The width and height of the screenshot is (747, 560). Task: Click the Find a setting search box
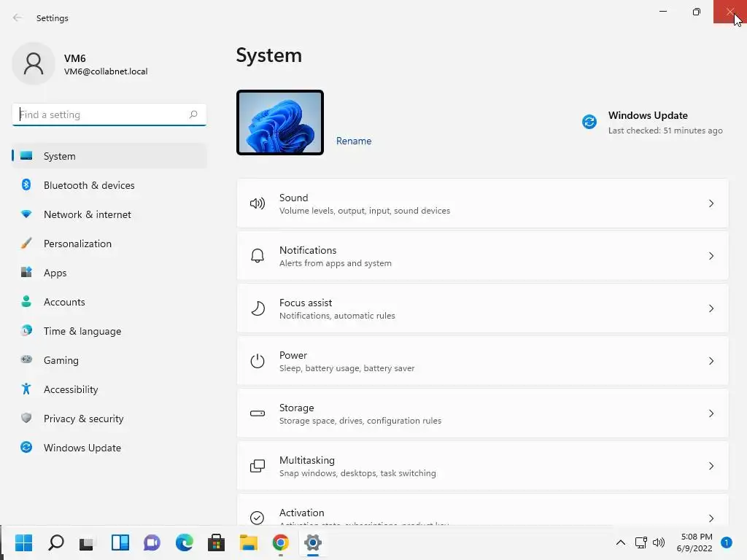pyautogui.click(x=109, y=114)
